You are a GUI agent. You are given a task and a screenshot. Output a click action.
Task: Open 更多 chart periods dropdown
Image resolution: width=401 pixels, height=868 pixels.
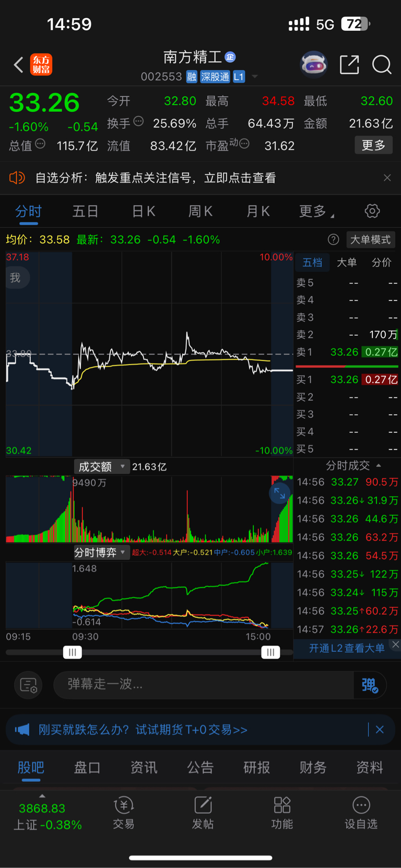pos(316,211)
